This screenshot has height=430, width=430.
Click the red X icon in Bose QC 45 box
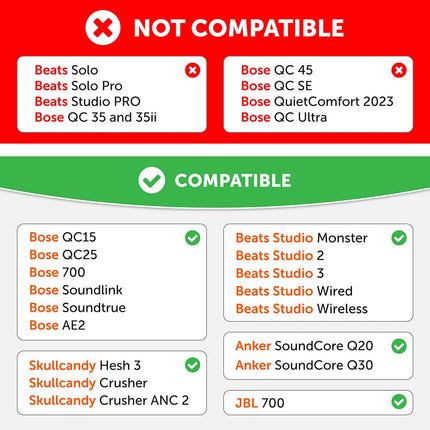tap(399, 70)
